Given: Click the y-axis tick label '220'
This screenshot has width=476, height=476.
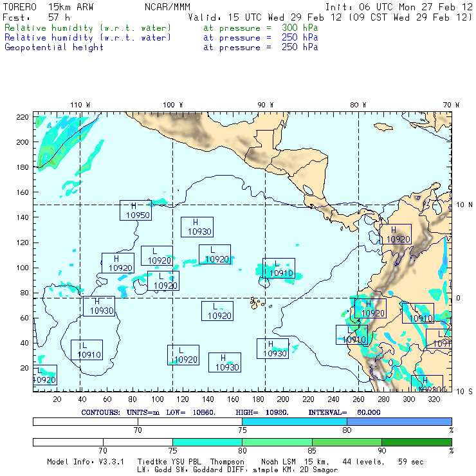Looking at the screenshot, I should (x=23, y=117).
